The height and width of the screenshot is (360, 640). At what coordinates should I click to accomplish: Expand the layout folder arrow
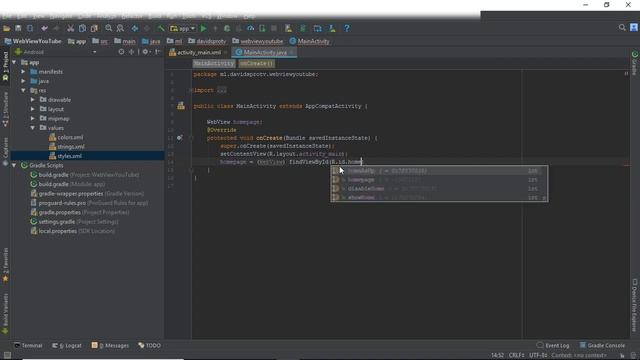click(33, 109)
